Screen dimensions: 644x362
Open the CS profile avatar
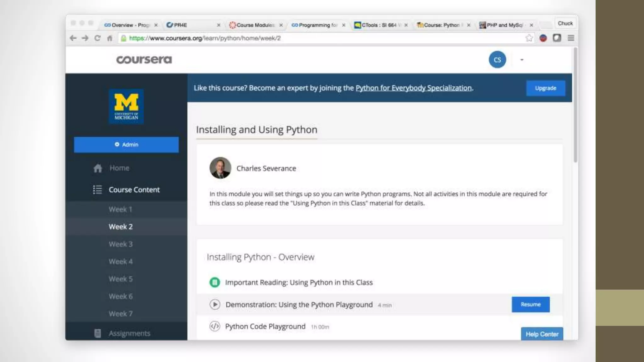497,60
